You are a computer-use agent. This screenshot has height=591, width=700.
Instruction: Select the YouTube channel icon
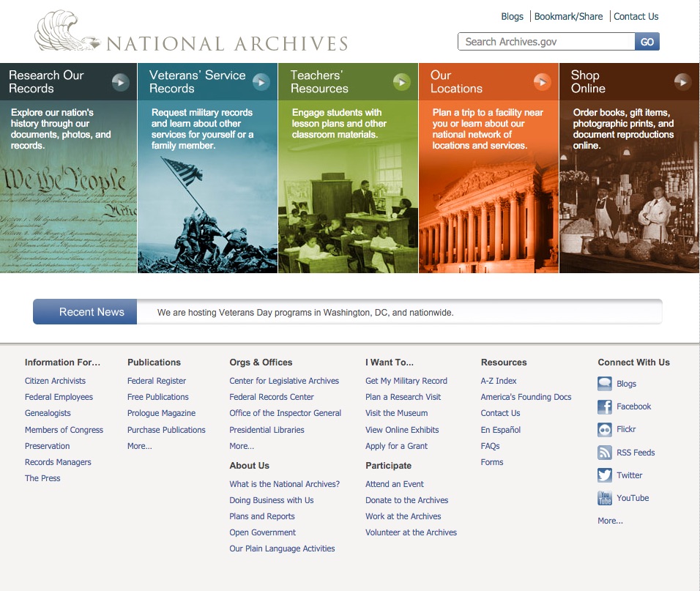click(605, 498)
